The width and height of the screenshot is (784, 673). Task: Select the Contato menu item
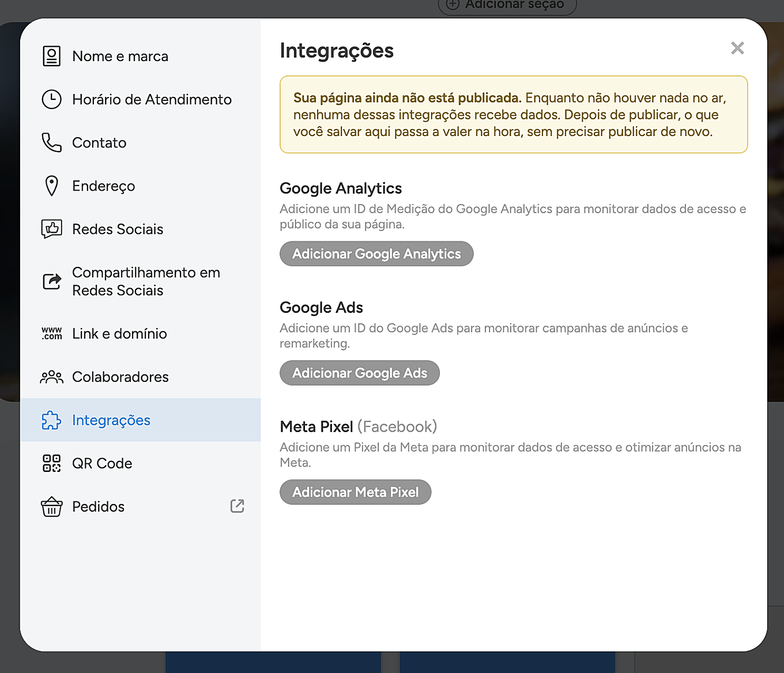coord(140,142)
